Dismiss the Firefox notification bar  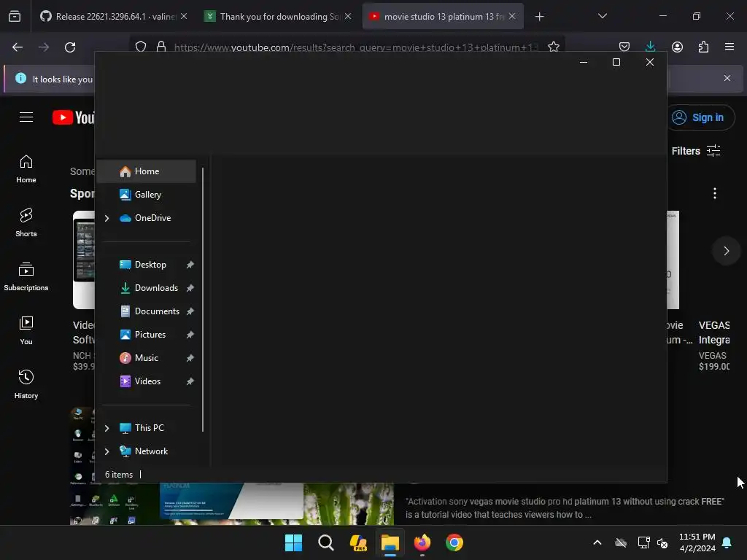tap(727, 78)
